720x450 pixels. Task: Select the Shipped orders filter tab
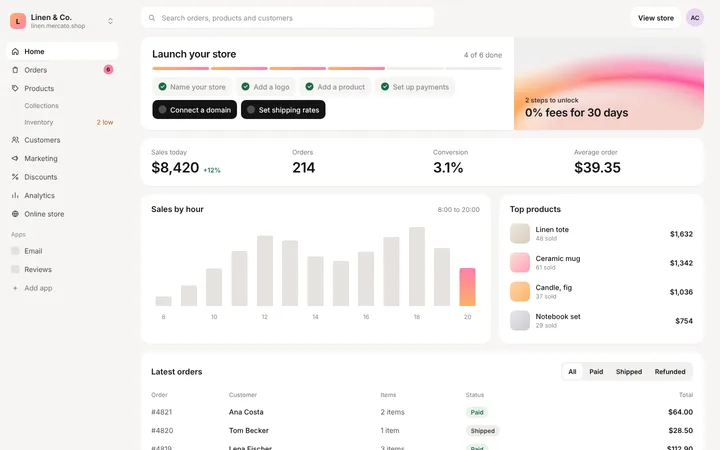[x=629, y=371]
